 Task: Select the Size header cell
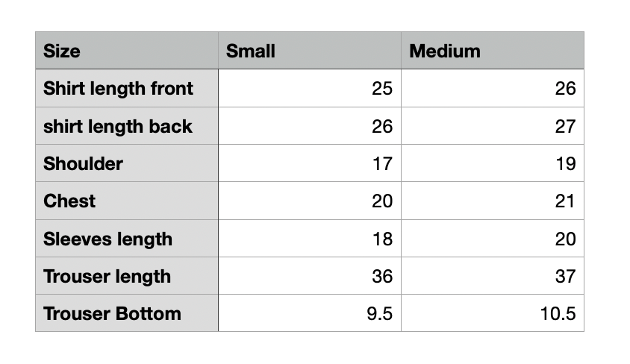point(127,51)
